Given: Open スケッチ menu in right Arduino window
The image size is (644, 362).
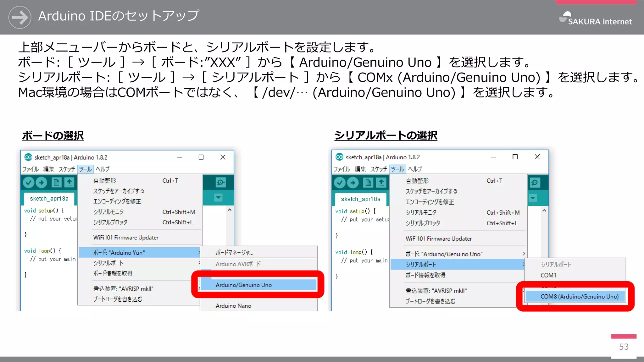Looking at the screenshot, I should coord(379,169).
